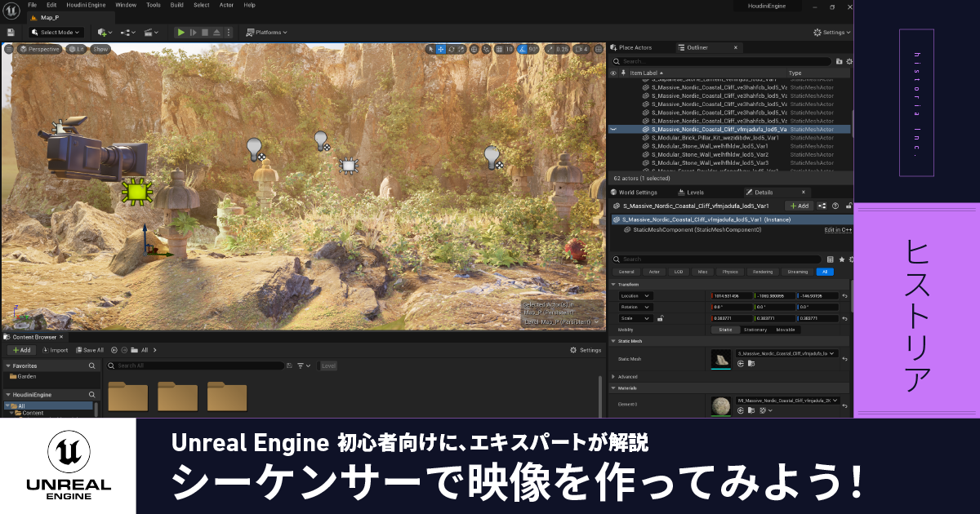Enable the Stationary mobility option

(755, 330)
